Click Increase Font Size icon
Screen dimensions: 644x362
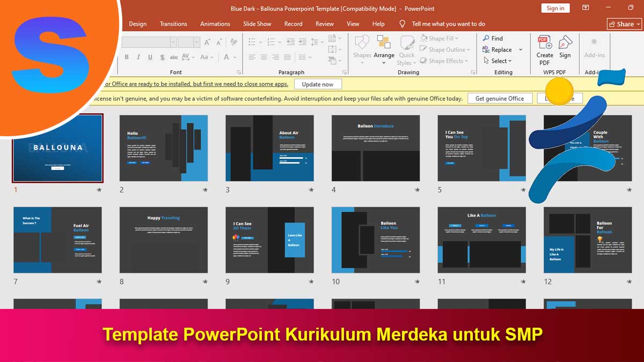coord(207,42)
